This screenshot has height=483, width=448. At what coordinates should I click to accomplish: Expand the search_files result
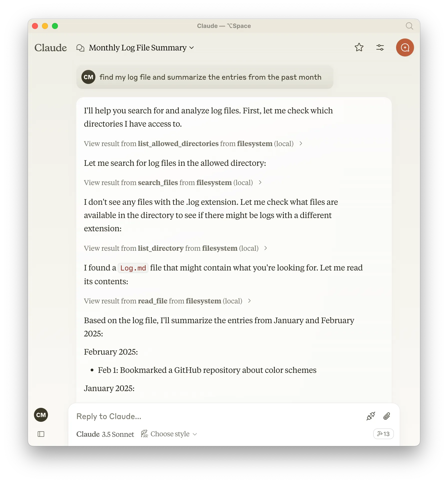pyautogui.click(x=173, y=183)
